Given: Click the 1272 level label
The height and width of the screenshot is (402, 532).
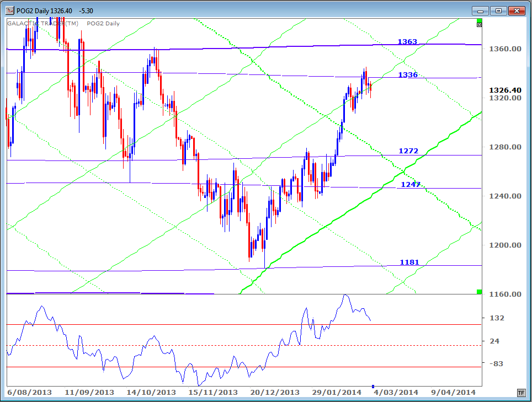Looking at the screenshot, I should 408,151.
